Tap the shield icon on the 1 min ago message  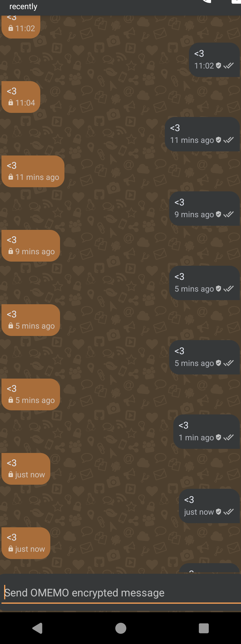[x=218, y=437]
